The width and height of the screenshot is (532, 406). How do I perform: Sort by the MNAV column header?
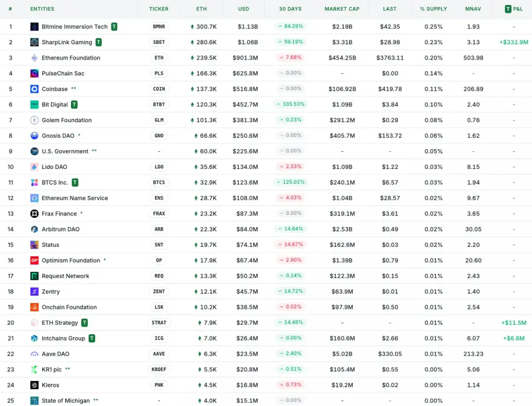tap(473, 9)
